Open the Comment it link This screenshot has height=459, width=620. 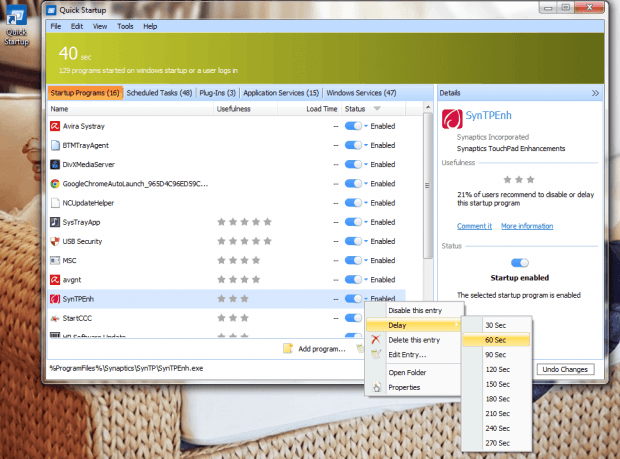point(474,226)
